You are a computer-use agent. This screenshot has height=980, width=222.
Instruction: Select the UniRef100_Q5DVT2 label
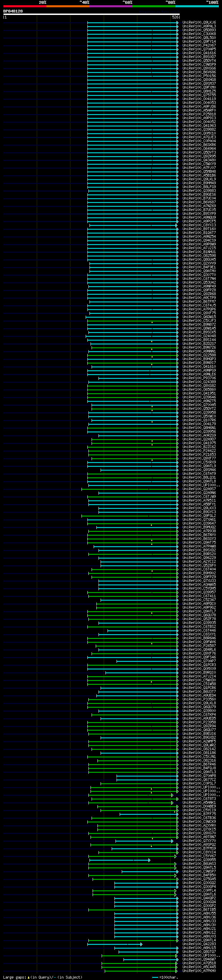tap(199, 408)
